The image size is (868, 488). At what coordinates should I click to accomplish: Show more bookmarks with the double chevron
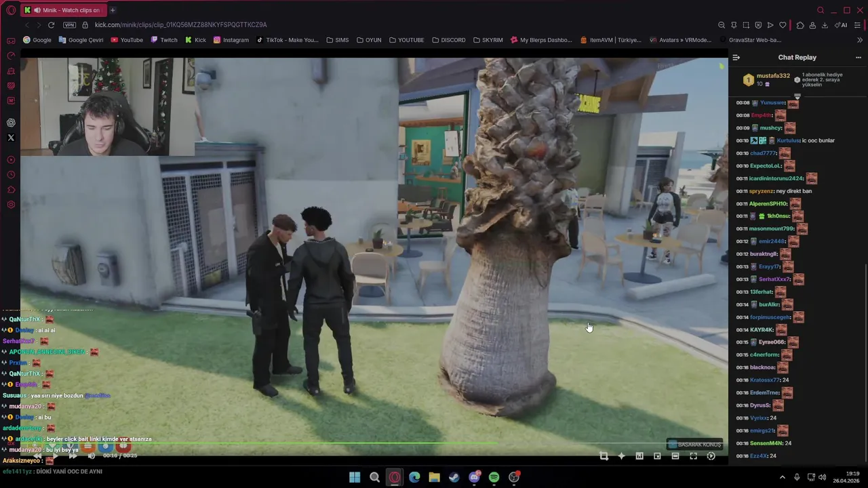(x=859, y=40)
